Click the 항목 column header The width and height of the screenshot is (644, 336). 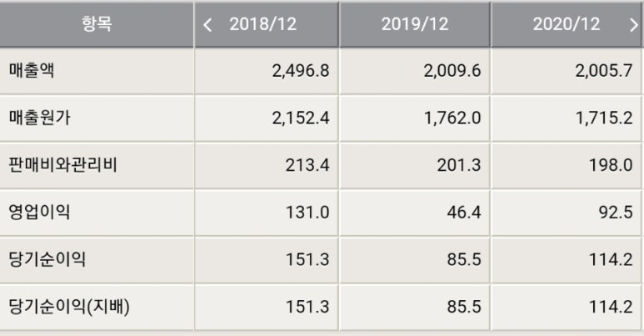97,24
